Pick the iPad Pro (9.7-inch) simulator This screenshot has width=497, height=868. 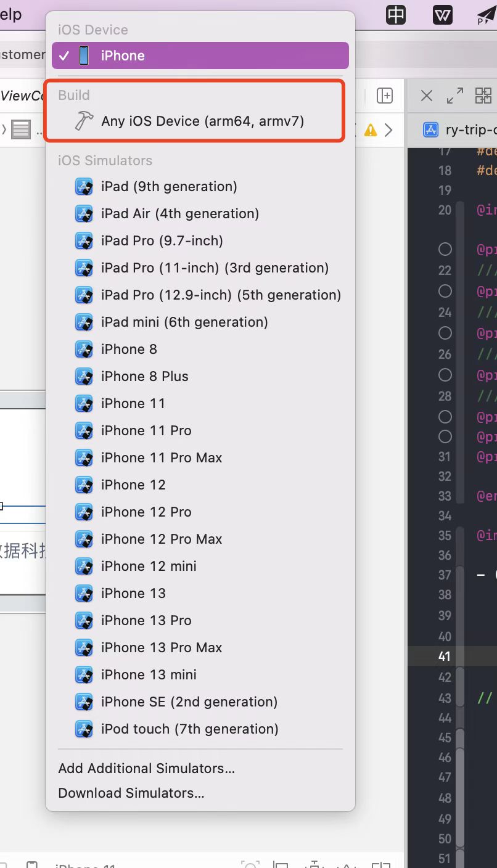pyautogui.click(x=200, y=240)
